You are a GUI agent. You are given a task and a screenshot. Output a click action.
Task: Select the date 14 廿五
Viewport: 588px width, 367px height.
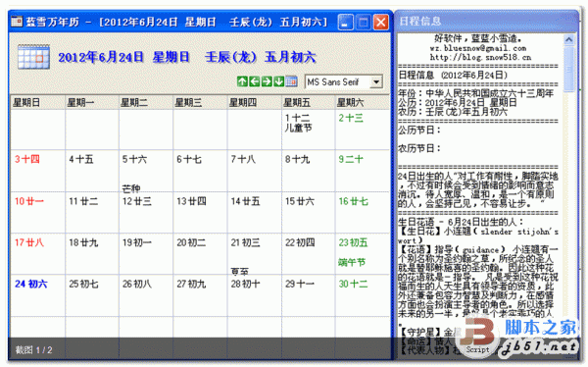tap(254, 213)
